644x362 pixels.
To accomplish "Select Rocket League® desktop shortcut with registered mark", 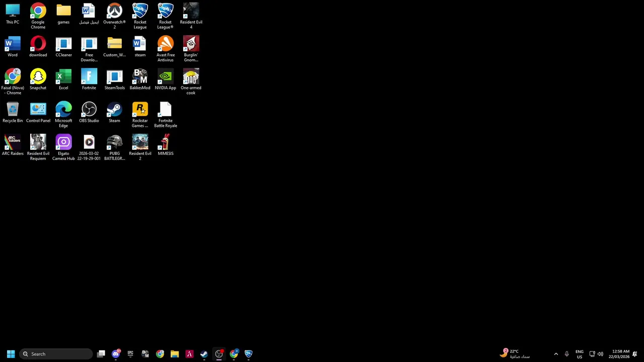I will (x=165, y=16).
